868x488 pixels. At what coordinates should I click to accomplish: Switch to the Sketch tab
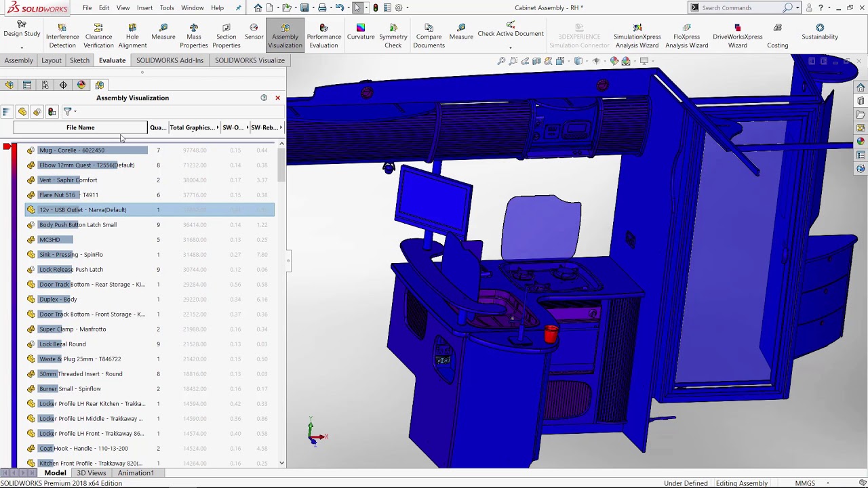tap(79, 60)
